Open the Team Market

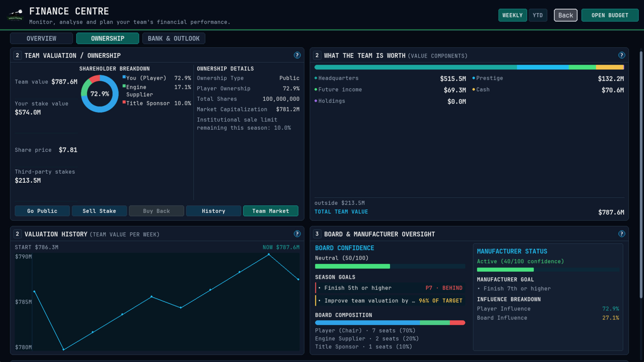click(x=271, y=211)
